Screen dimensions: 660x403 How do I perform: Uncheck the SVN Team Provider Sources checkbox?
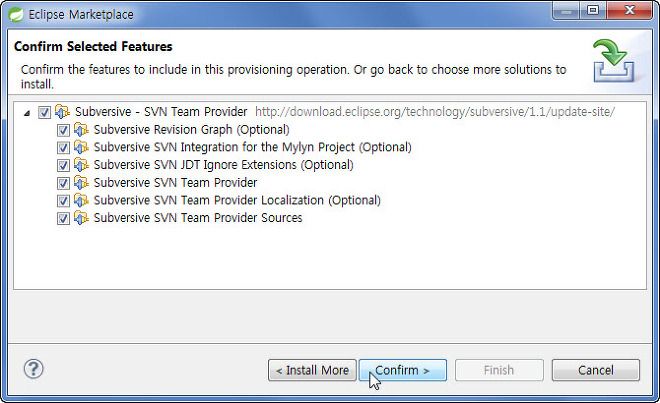click(63, 219)
